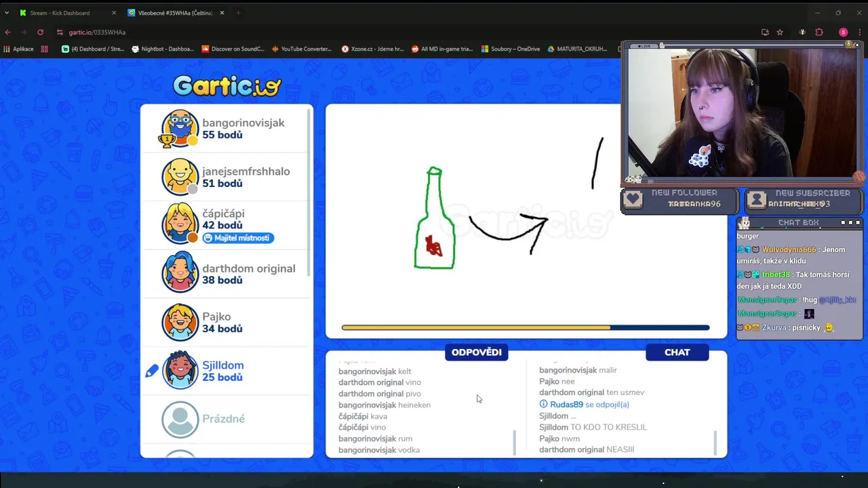
Task: Click the answer 'bangorinovisjak heineken'
Action: click(x=384, y=405)
